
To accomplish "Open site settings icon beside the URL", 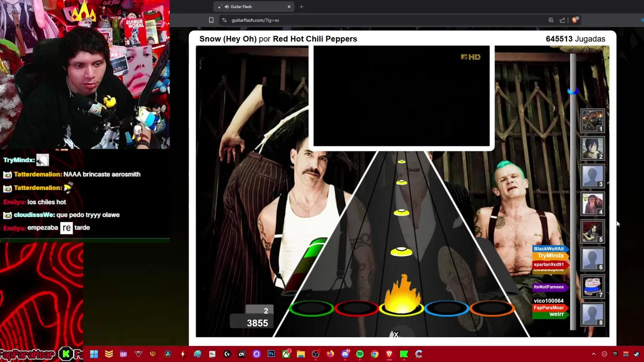I will click(224, 20).
